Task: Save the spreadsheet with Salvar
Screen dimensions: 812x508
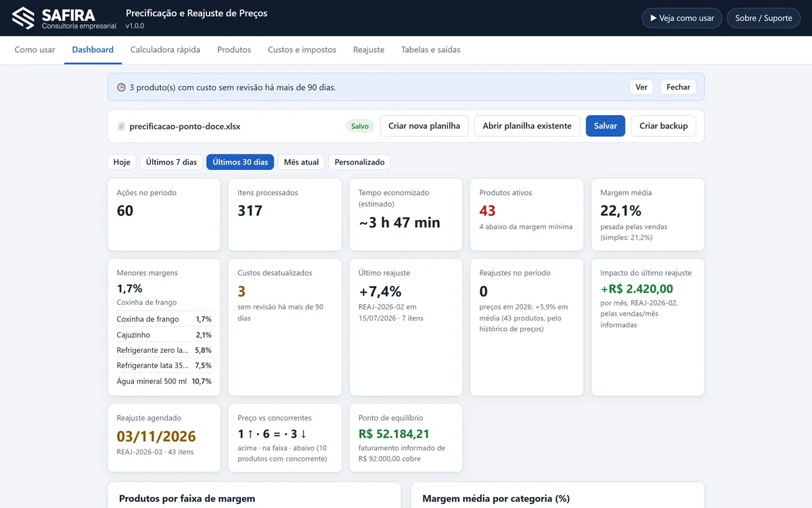Action: pyautogui.click(x=606, y=126)
